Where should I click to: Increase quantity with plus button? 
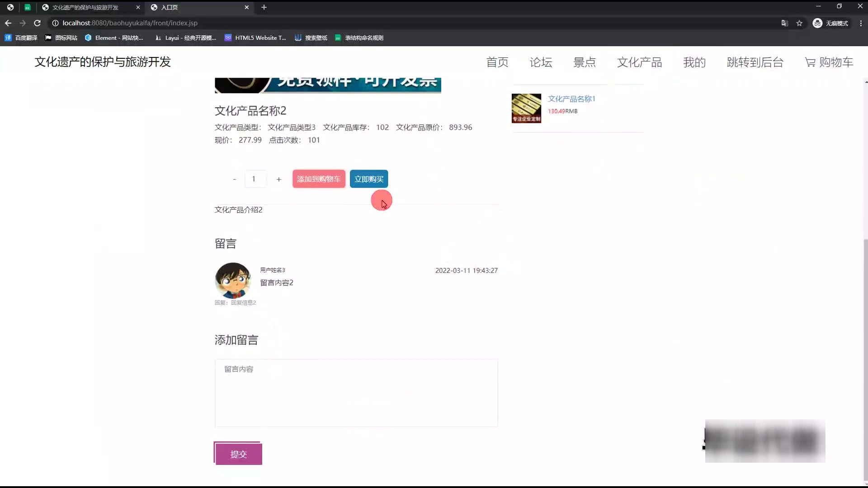click(279, 179)
